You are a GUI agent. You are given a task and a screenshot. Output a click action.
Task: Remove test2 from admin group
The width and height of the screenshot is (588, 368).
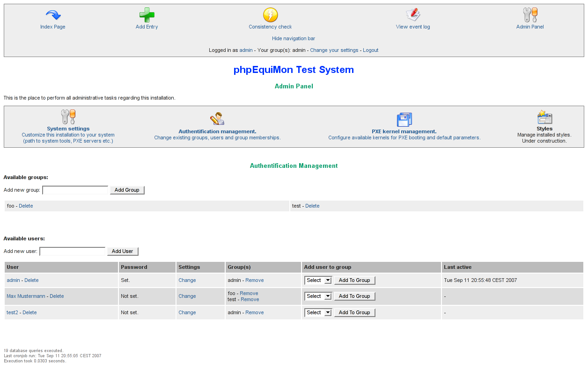254,312
